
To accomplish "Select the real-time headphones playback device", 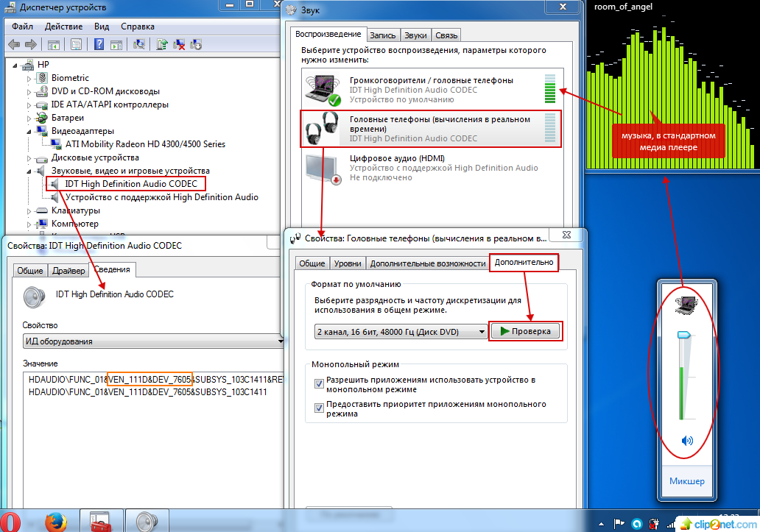I will tap(431, 129).
